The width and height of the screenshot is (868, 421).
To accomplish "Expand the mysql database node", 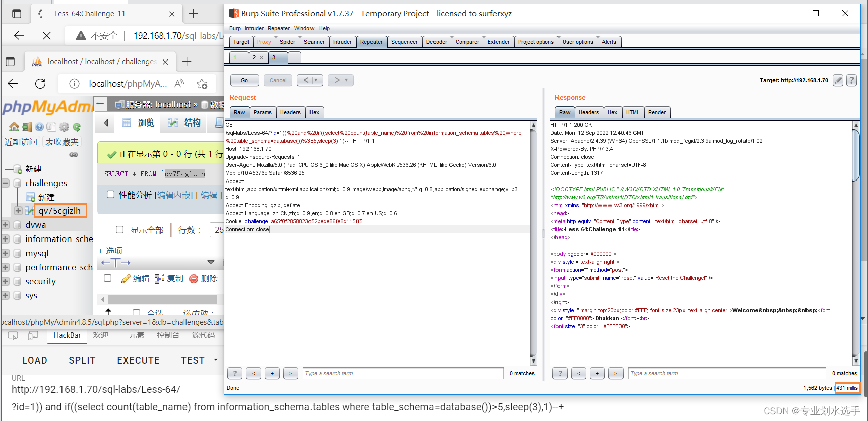I will pyautogui.click(x=5, y=253).
